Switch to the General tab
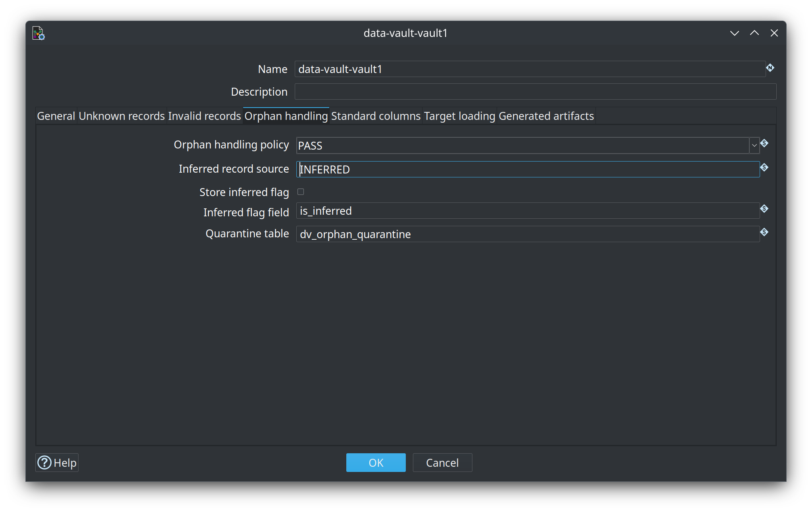The width and height of the screenshot is (812, 512). pos(56,116)
